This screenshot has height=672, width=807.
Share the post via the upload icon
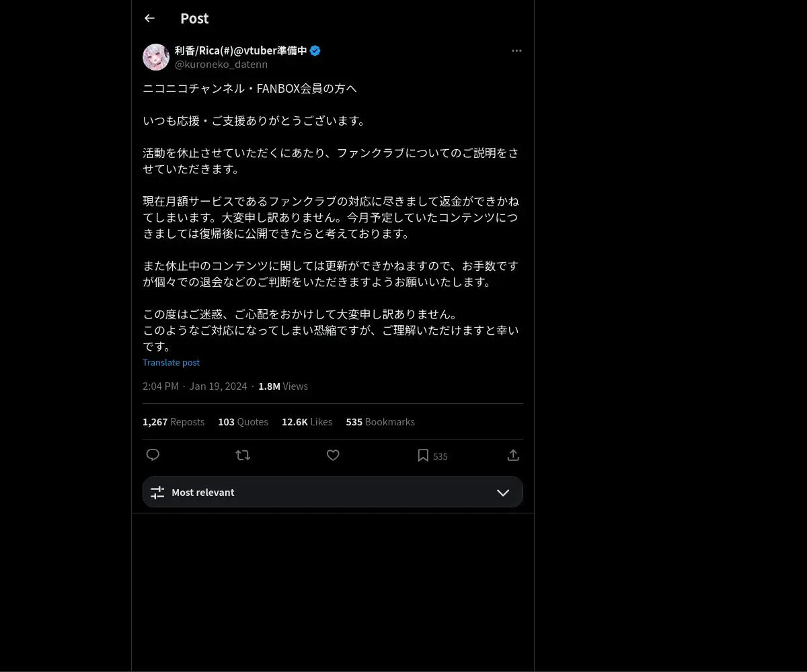(513, 456)
